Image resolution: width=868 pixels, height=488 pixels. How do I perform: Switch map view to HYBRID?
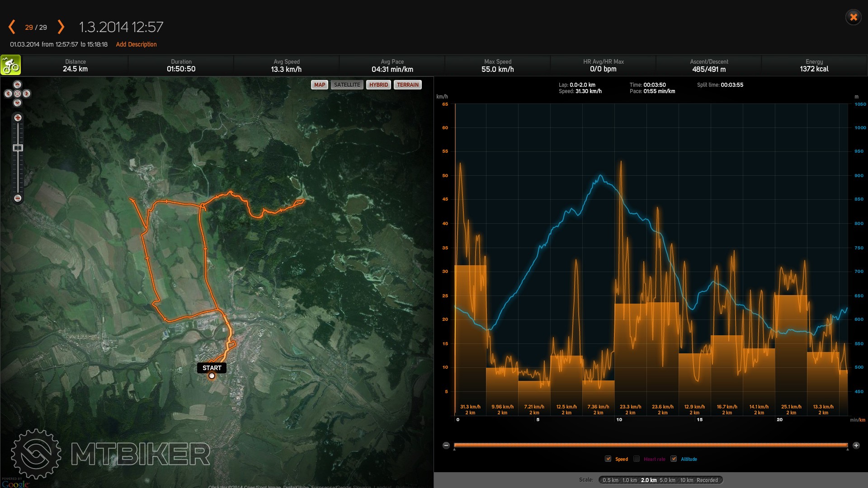tap(378, 85)
